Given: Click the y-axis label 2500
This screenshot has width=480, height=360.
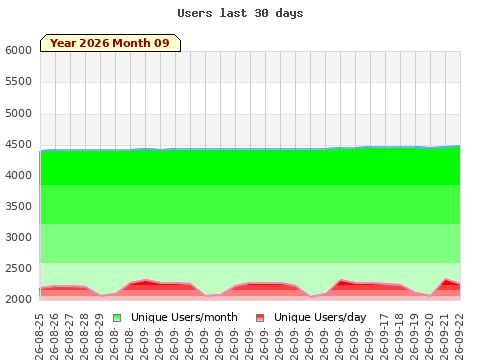Looking at the screenshot, I should tap(18, 268).
